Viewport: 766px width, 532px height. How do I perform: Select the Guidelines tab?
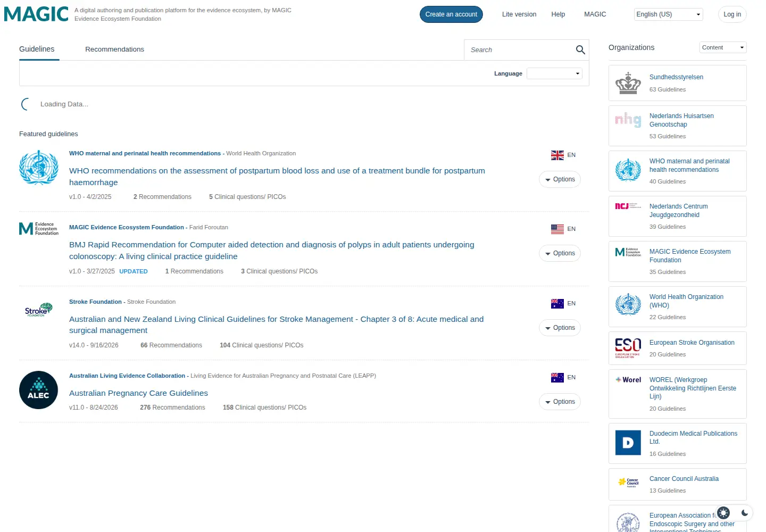point(37,49)
